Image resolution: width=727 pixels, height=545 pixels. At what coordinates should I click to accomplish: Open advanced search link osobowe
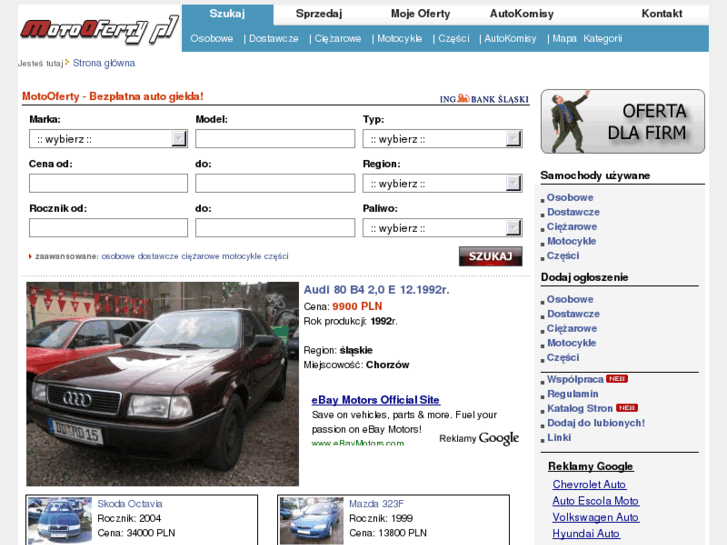click(x=118, y=256)
